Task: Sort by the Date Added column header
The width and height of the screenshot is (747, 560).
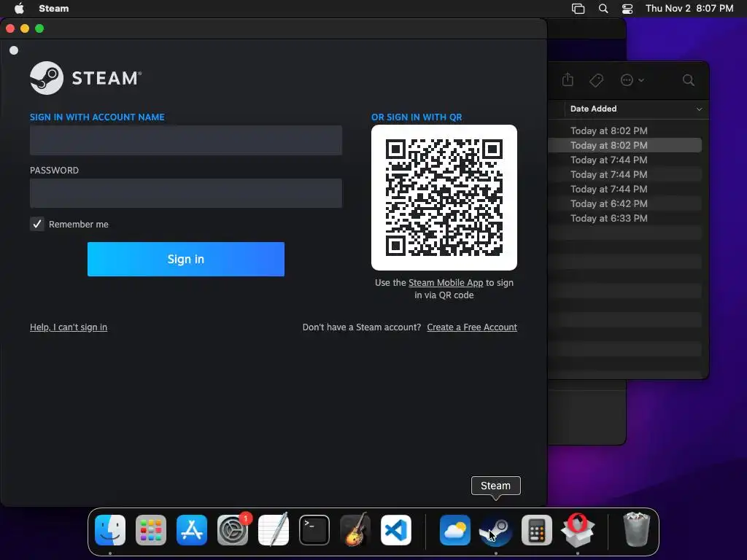Action: tap(594, 109)
